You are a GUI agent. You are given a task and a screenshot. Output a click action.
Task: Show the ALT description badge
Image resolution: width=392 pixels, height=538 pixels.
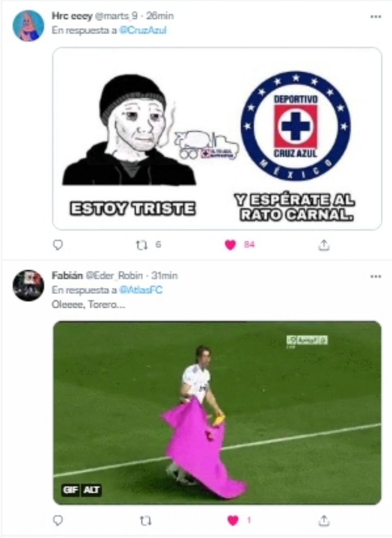pyautogui.click(x=91, y=489)
